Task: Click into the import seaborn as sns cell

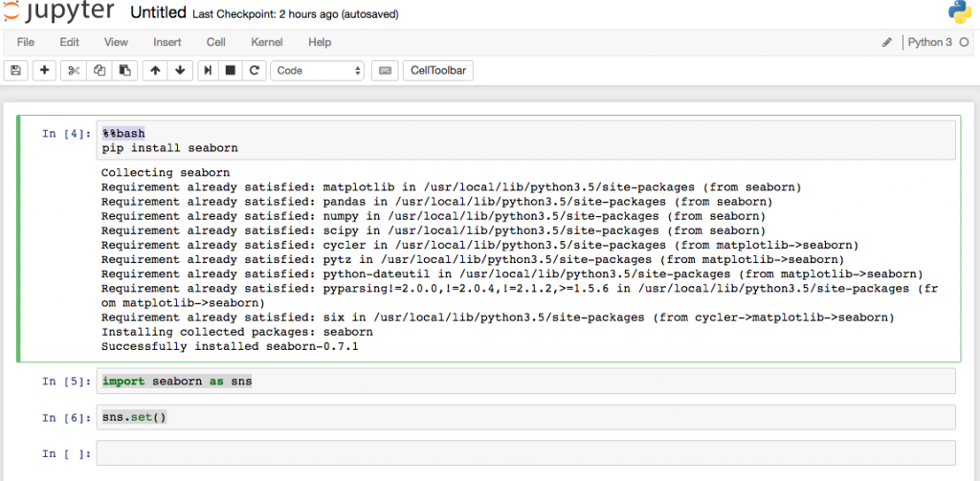Action: point(525,381)
